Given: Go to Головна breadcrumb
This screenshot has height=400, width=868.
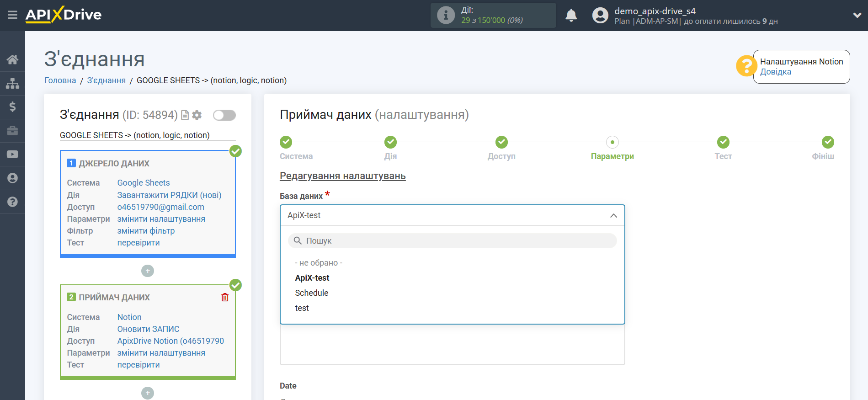Looking at the screenshot, I should pyautogui.click(x=60, y=80).
